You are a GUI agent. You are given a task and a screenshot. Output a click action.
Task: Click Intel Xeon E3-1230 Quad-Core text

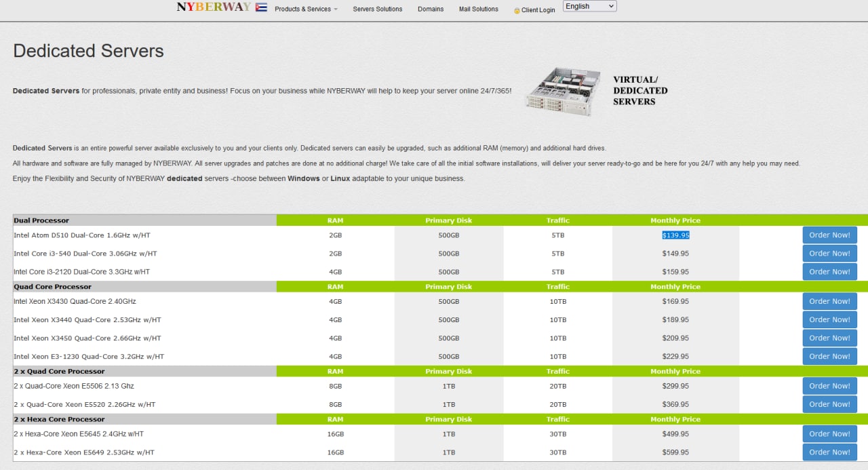89,357
